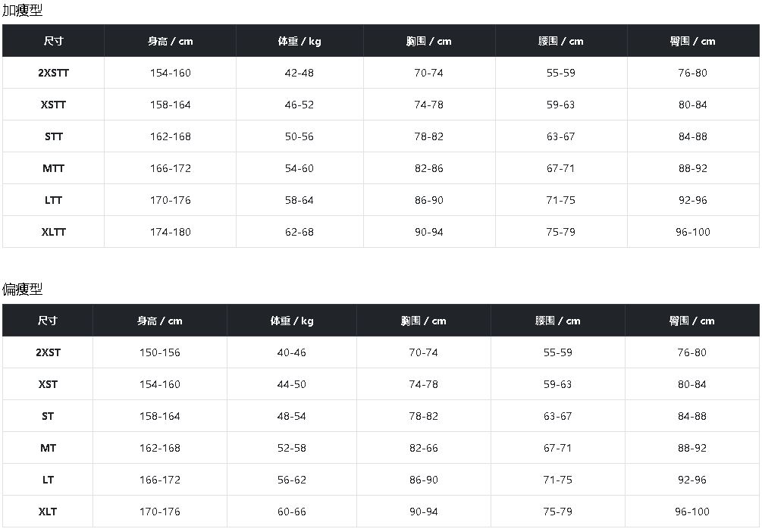The width and height of the screenshot is (762, 532).
Task: Select the 42-48 weight cell
Action: point(299,73)
